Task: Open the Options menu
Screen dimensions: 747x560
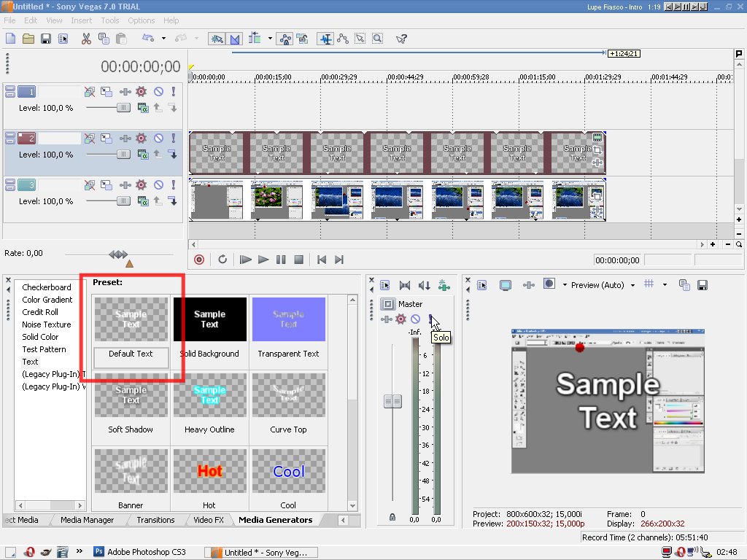Action: tap(141, 20)
